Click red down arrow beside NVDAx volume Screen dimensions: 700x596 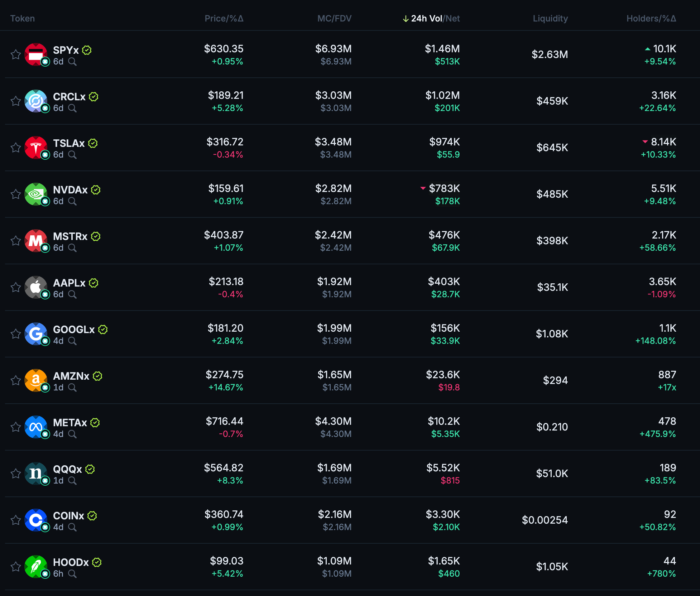[423, 188]
